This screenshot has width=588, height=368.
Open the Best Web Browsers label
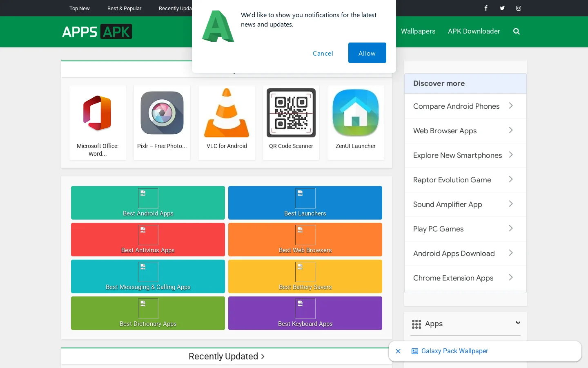(x=305, y=250)
